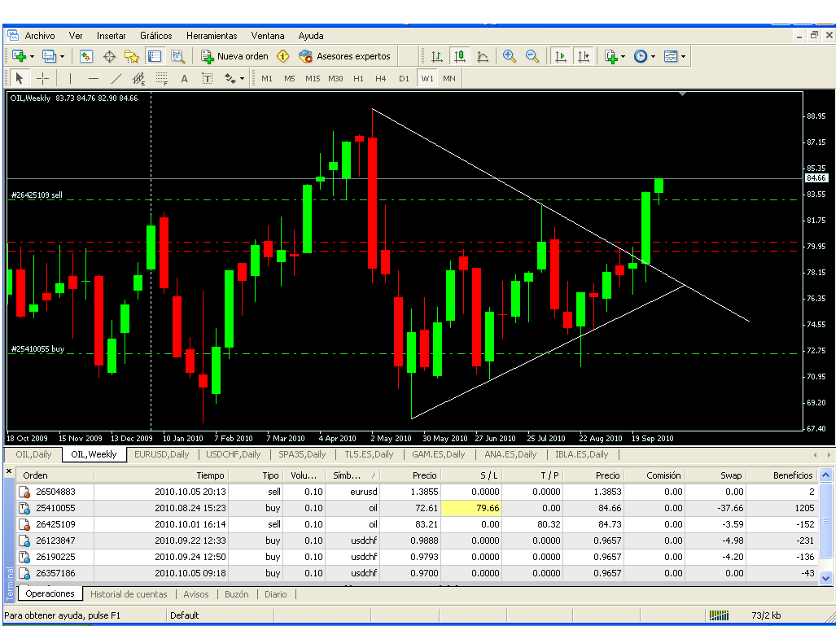The image size is (840, 626).
Task: Draw a vertical line with the toolbar tool
Action: [x=70, y=79]
